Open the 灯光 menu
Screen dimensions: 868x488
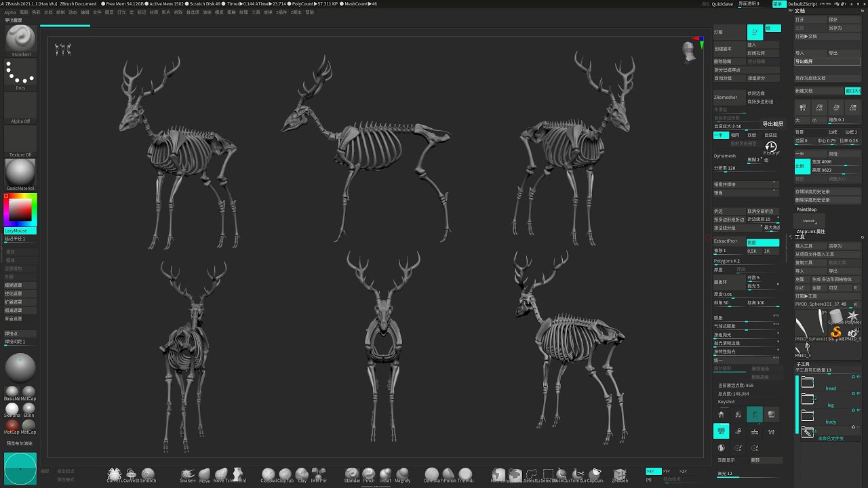121,12
